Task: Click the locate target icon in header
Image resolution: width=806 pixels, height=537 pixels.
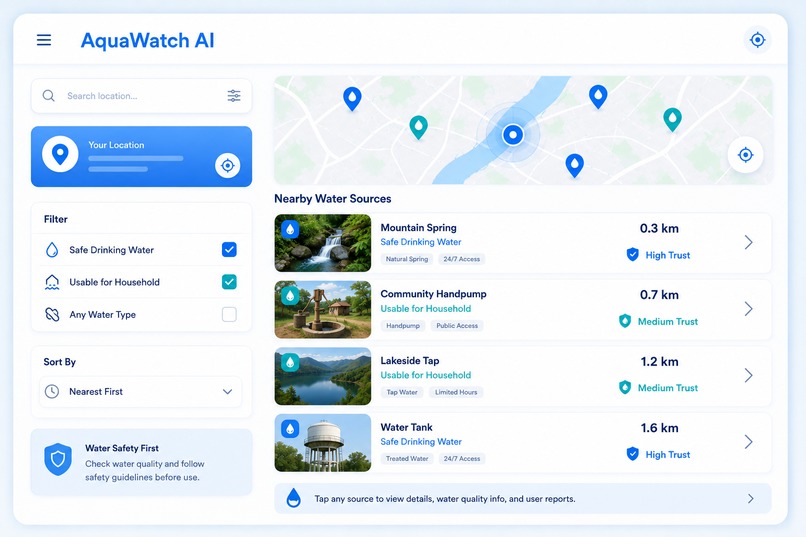Action: (757, 40)
